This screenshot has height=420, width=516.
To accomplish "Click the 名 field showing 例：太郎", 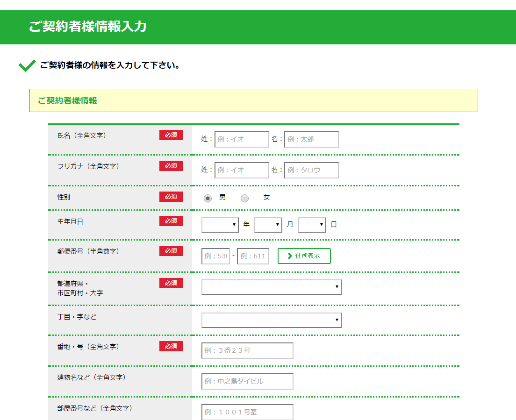I will point(311,139).
